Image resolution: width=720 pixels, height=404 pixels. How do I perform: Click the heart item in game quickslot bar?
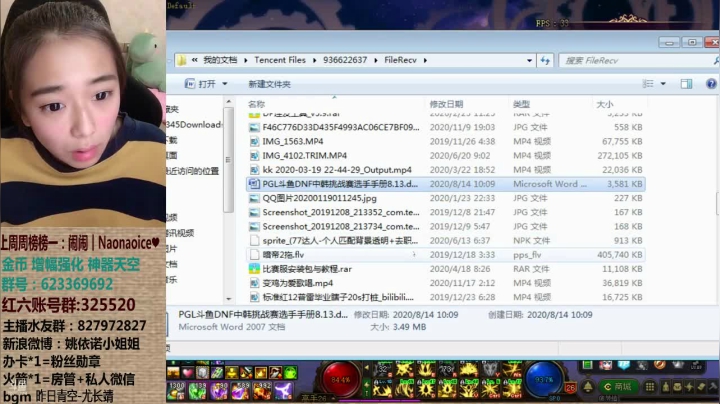pos(188,372)
